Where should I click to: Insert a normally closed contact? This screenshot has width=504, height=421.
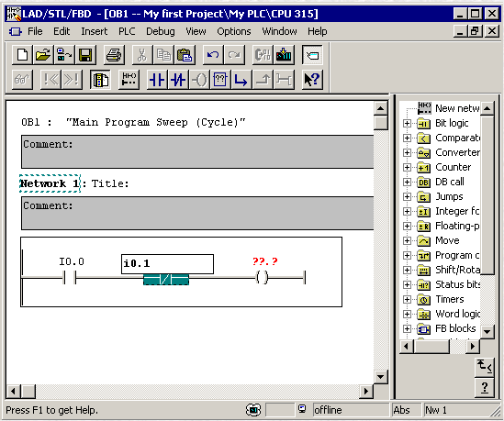[x=178, y=80]
